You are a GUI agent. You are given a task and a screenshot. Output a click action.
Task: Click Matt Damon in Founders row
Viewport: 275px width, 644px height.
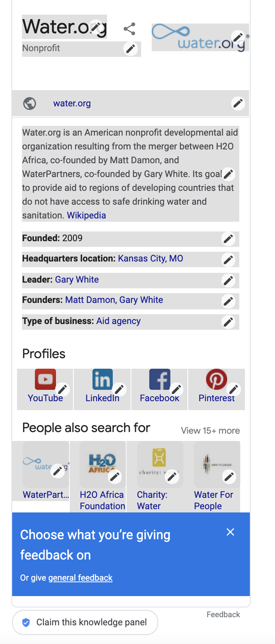(x=90, y=300)
